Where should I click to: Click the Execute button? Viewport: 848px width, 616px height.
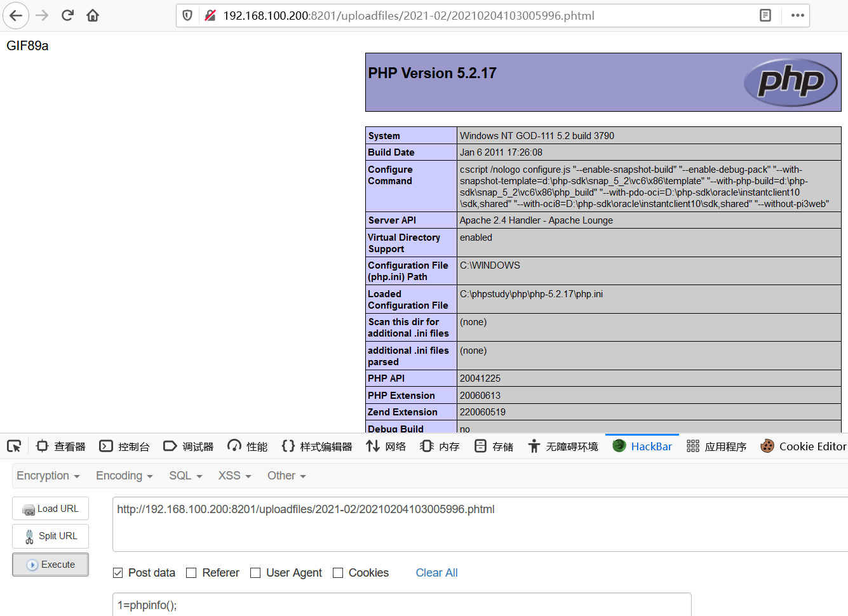(x=51, y=565)
